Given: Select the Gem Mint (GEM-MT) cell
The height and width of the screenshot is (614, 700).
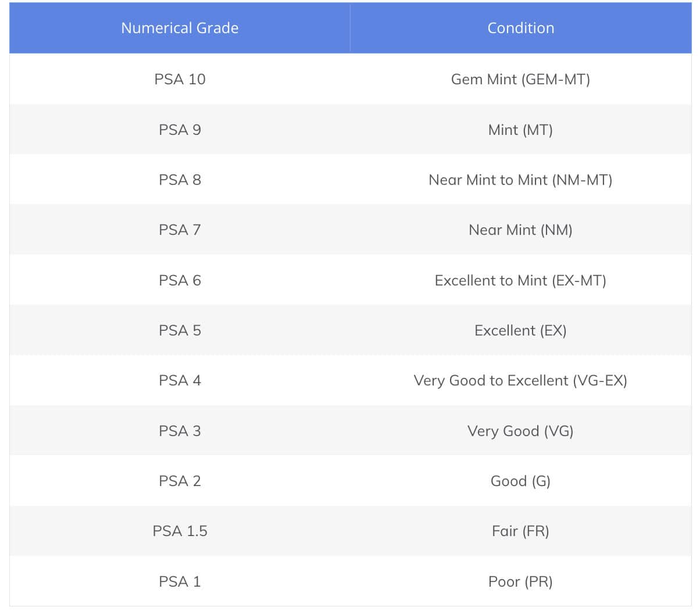Looking at the screenshot, I should pyautogui.click(x=520, y=79).
